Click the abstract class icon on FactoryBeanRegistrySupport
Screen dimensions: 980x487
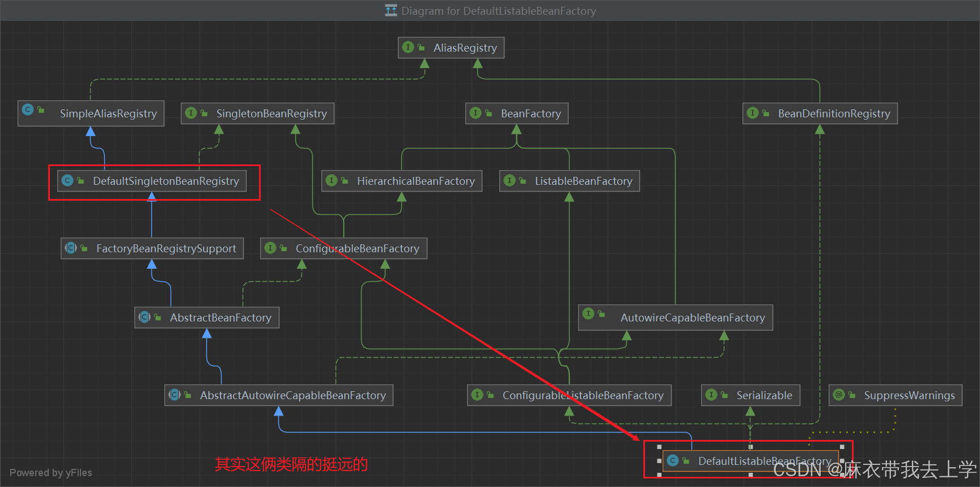click(x=71, y=248)
